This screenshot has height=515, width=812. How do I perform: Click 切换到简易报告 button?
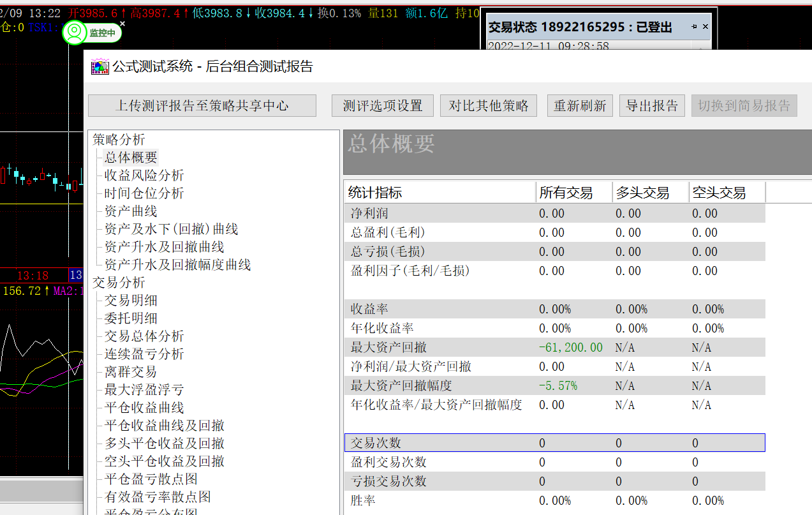[744, 106]
